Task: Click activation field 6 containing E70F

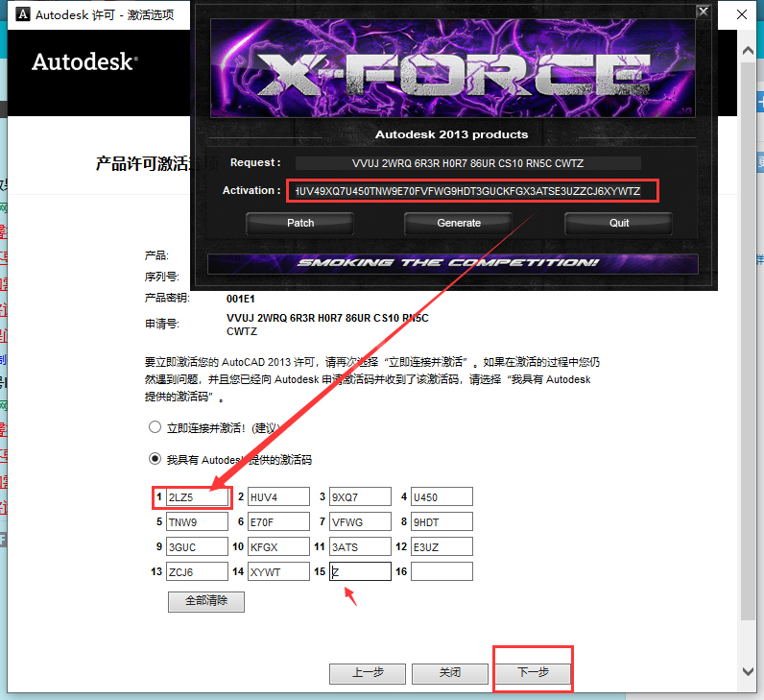Action: tap(278, 521)
